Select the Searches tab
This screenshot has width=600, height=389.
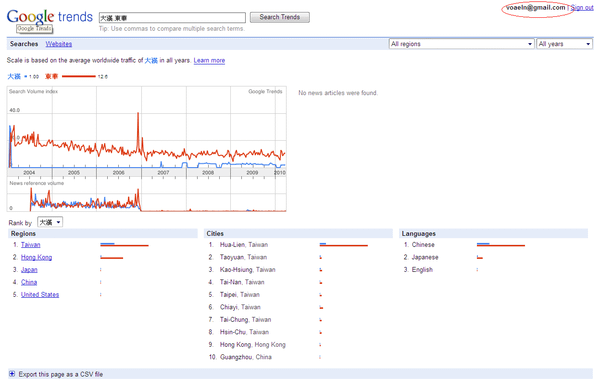(x=24, y=44)
